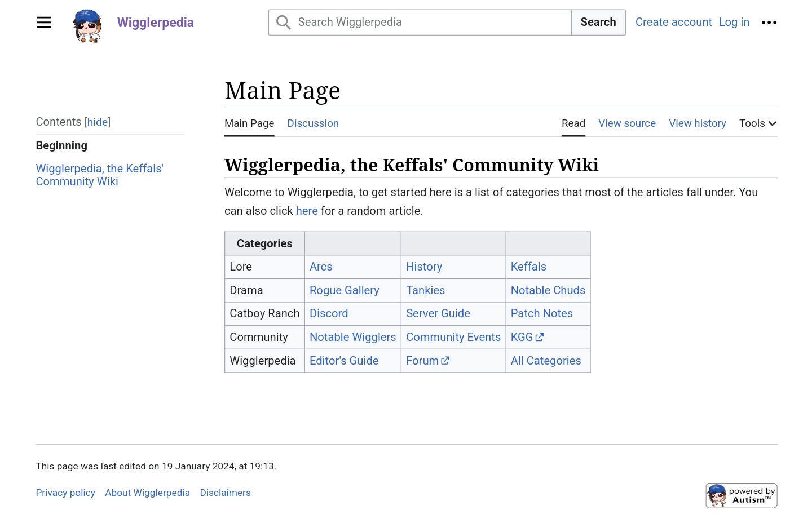Open Notable Chuds link
This screenshot has height=532, width=812.
pyautogui.click(x=548, y=290)
